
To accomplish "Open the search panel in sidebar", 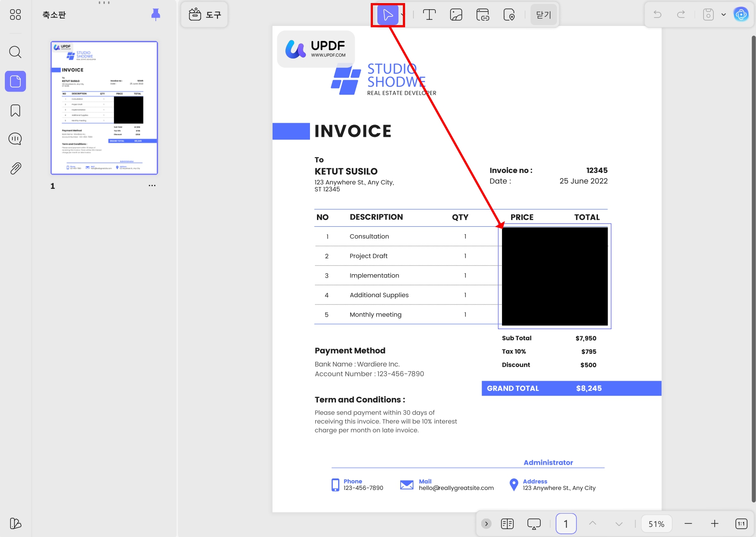I will tap(15, 52).
